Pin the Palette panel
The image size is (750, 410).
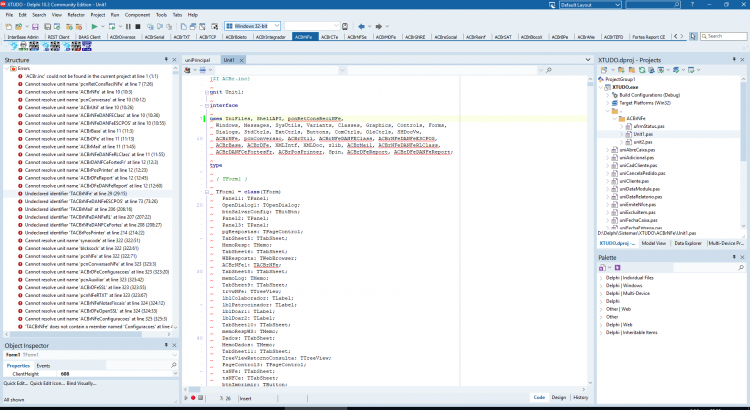point(734,257)
